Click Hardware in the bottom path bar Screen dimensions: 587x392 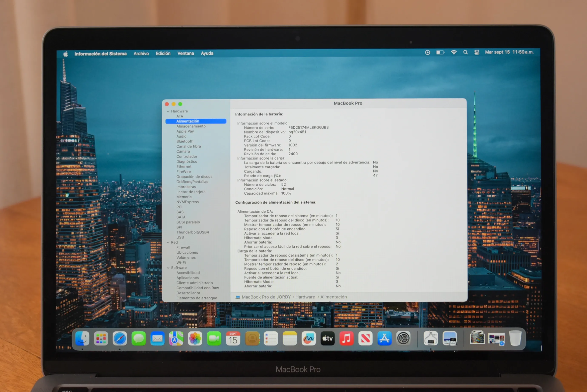pyautogui.click(x=305, y=297)
